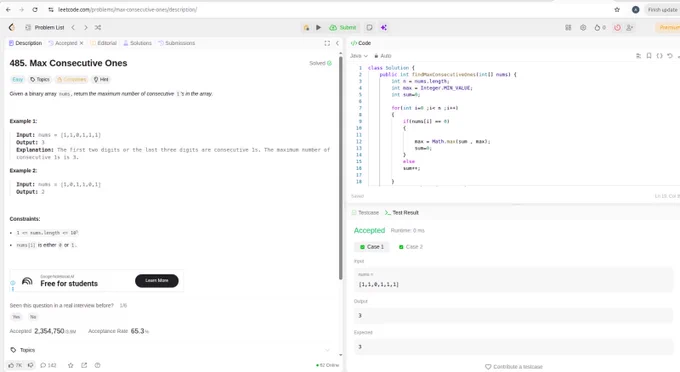680x372 pixels.
Task: Click the description panel scrollbar
Action: [x=340, y=168]
